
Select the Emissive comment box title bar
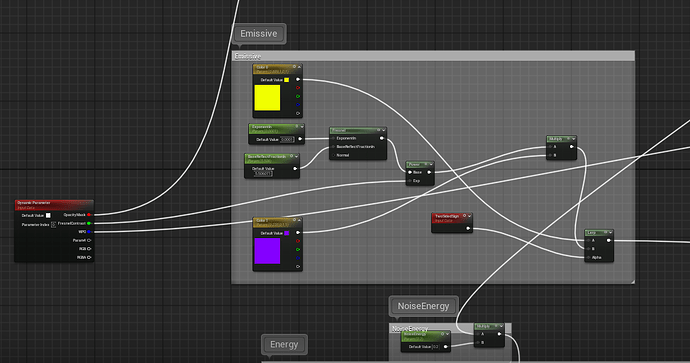coord(433,56)
